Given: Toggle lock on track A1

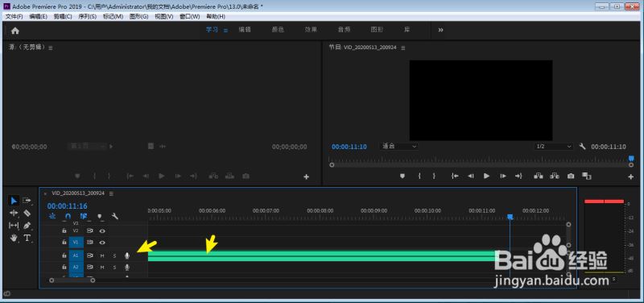Looking at the screenshot, I should click(x=64, y=255).
